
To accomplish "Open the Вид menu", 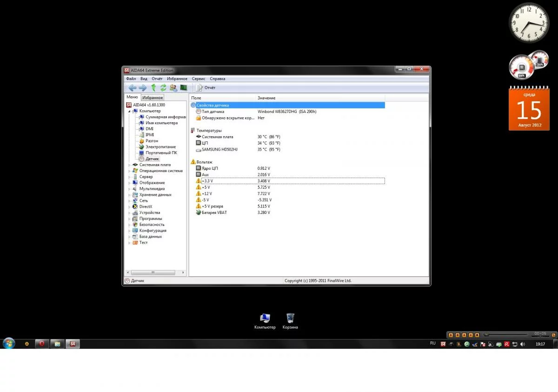I will 144,79.
